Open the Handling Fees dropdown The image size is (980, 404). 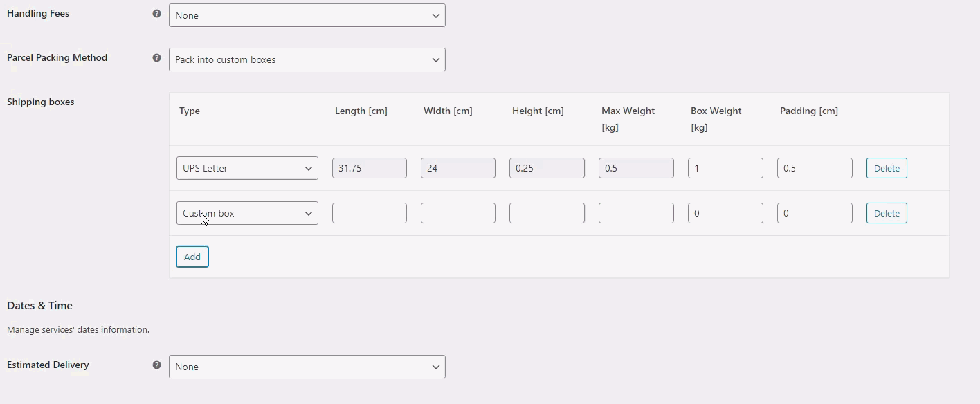307,15
